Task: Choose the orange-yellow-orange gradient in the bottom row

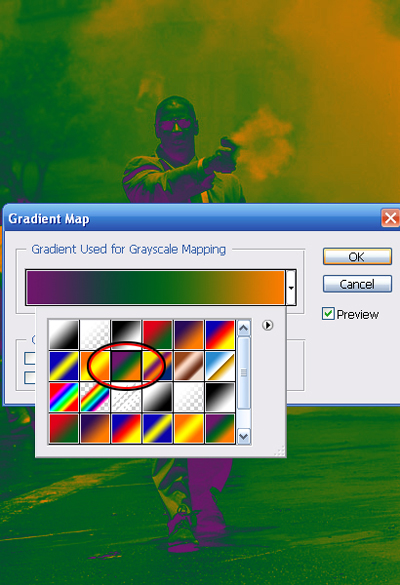Action: (x=189, y=428)
